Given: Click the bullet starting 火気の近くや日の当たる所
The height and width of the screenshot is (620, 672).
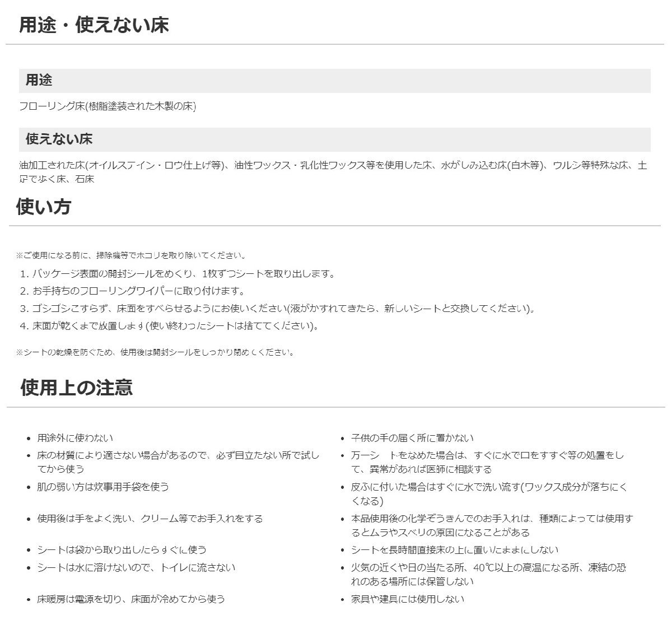Looking at the screenshot, I should coord(488,575).
